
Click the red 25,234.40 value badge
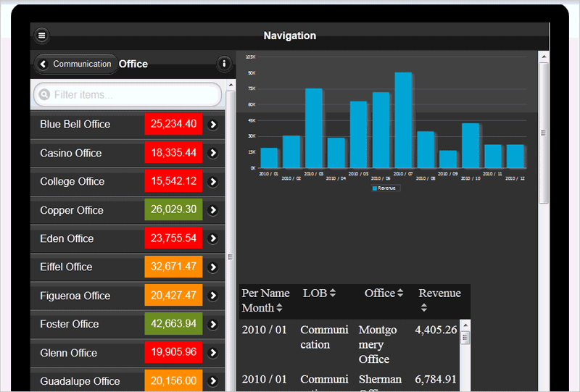coord(173,124)
